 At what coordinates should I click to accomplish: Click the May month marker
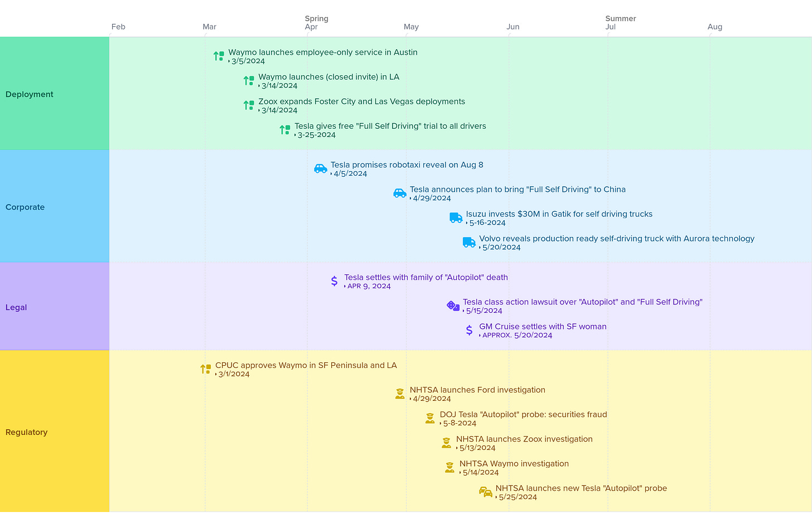[x=411, y=27]
